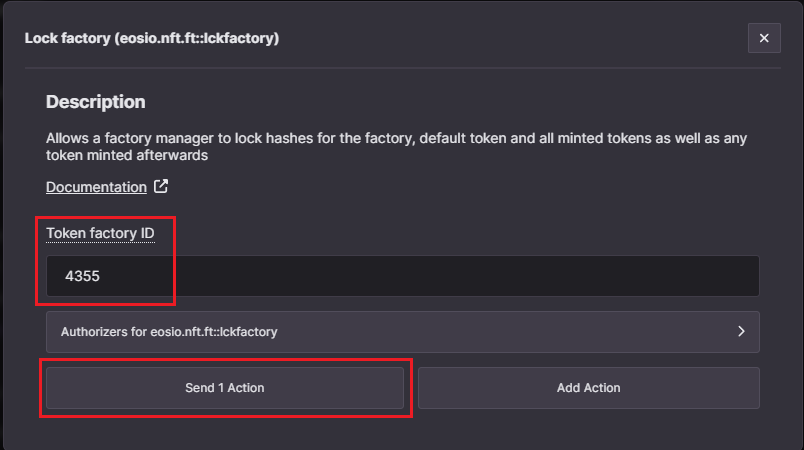804x450 pixels.
Task: Click the chevron arrow on Authorizers row
Action: pos(741,332)
